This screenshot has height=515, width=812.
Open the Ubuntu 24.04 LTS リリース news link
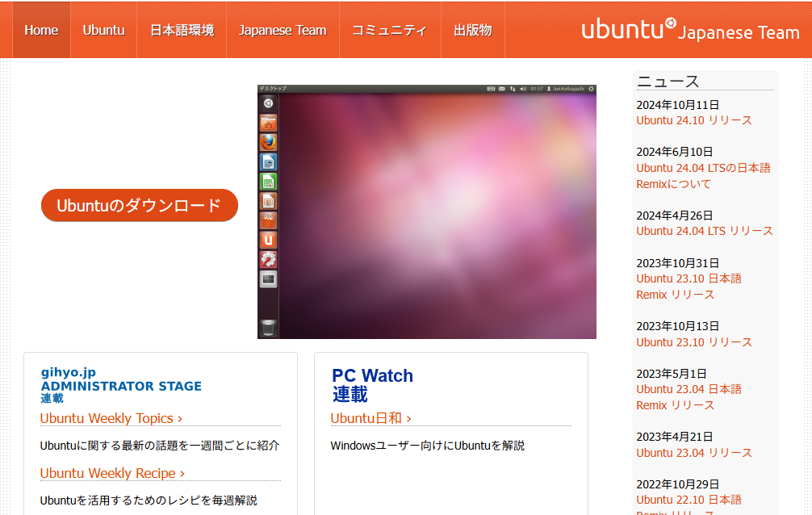705,231
